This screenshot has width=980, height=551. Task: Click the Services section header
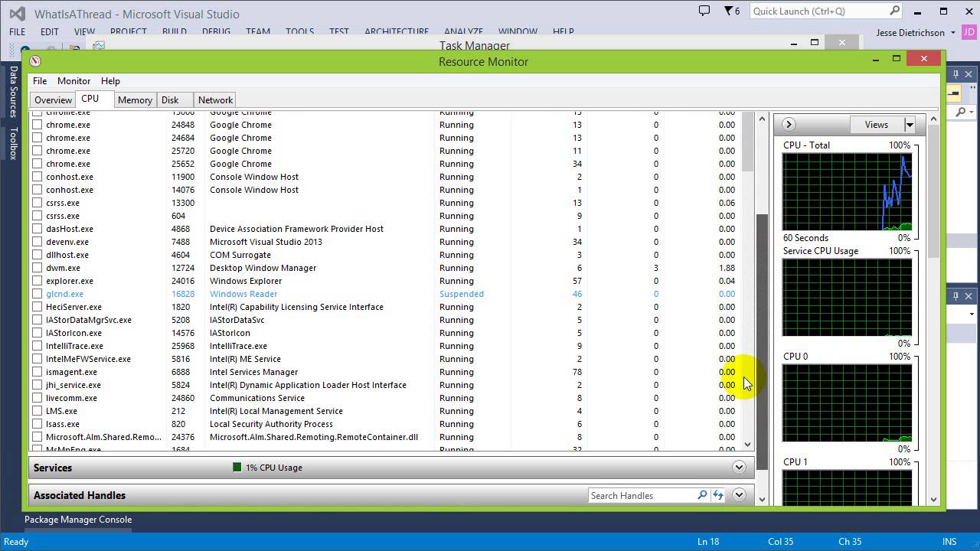[390, 468]
